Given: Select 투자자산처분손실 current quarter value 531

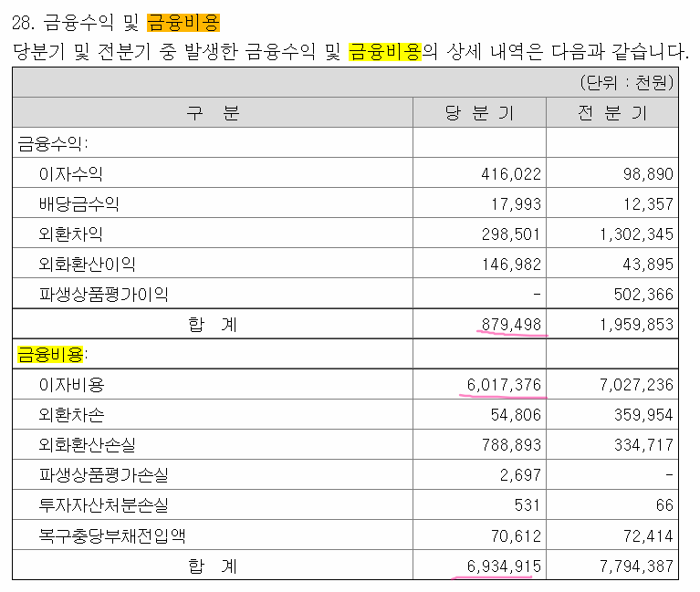Looking at the screenshot, I should click(x=528, y=505).
